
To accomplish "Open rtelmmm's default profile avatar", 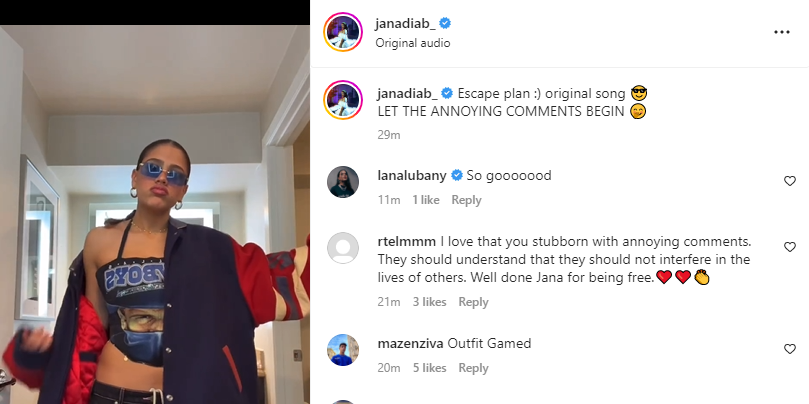I will [x=343, y=248].
